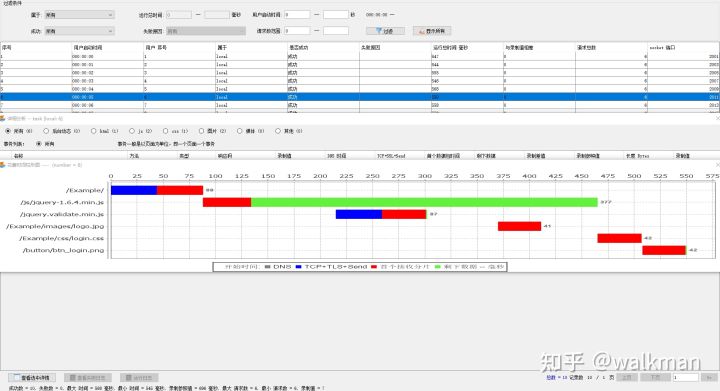Click the icon on the bottom-left view selected row button
This screenshot has width=720, height=391.
17,377
